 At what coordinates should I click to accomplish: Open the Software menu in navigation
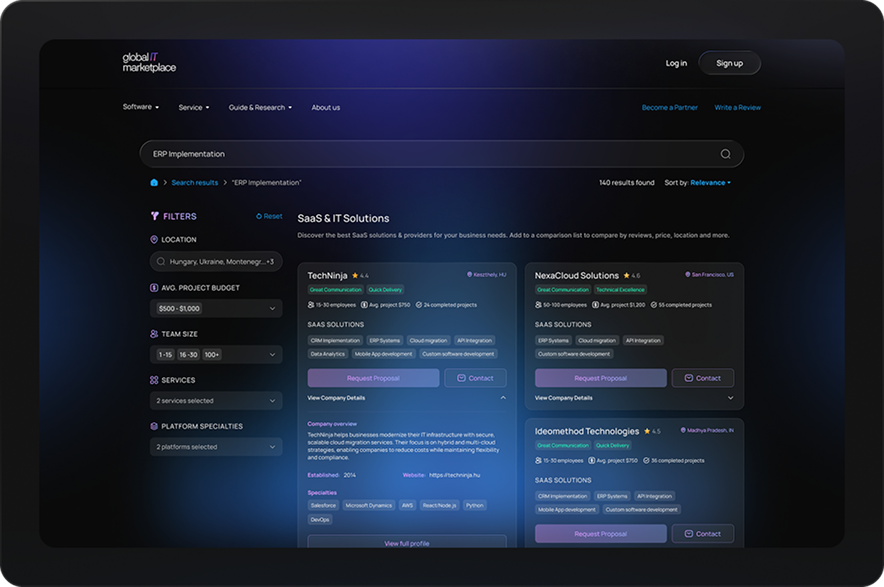pyautogui.click(x=140, y=107)
